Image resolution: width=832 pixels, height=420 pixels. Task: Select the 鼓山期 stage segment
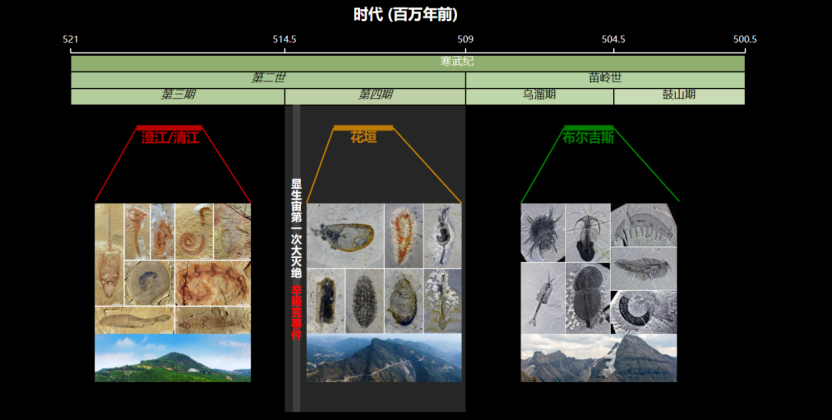pos(679,96)
